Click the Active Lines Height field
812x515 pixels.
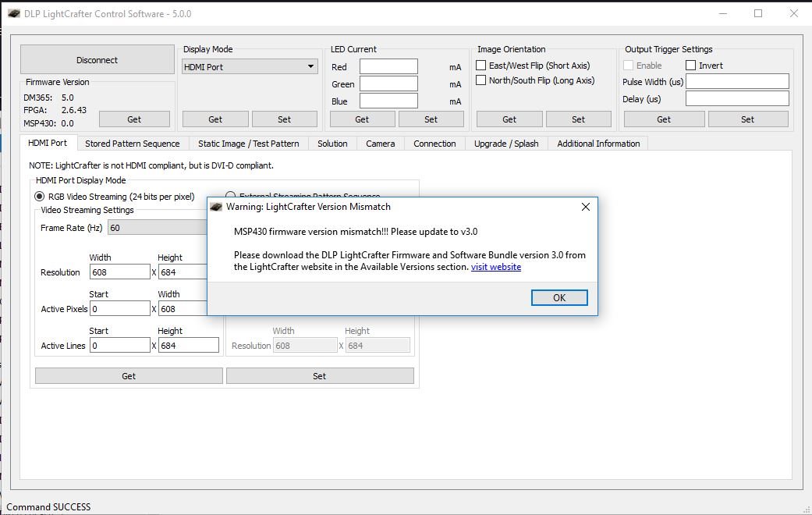point(189,346)
